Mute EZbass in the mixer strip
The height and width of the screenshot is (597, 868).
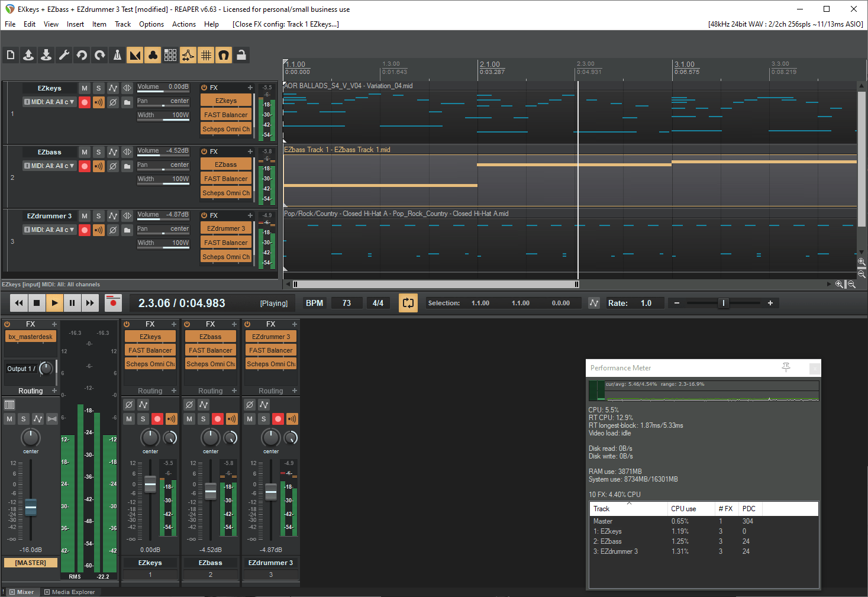coord(189,419)
